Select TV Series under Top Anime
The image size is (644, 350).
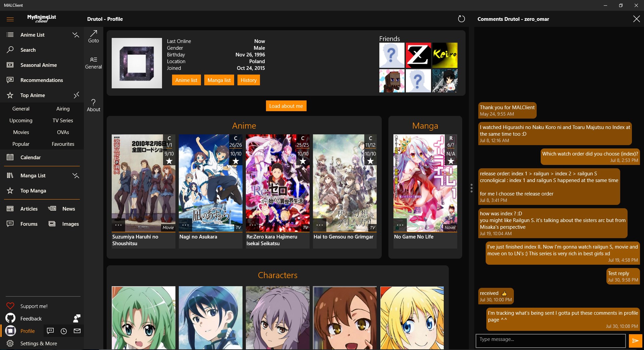click(63, 120)
